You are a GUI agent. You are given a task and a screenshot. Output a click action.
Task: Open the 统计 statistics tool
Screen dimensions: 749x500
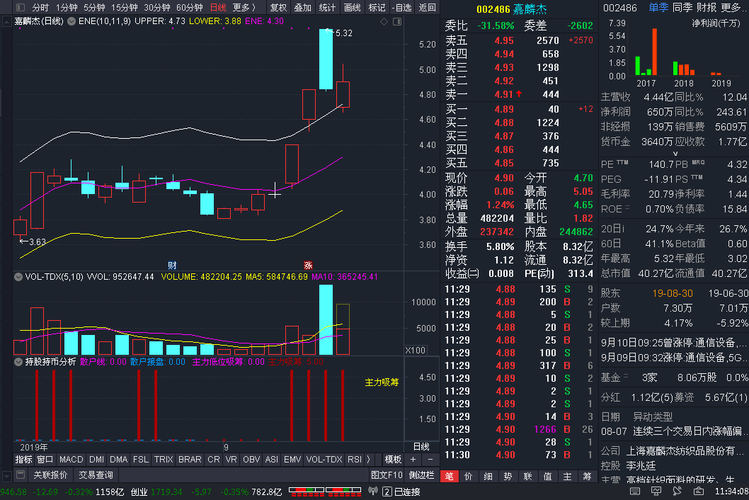[327, 7]
